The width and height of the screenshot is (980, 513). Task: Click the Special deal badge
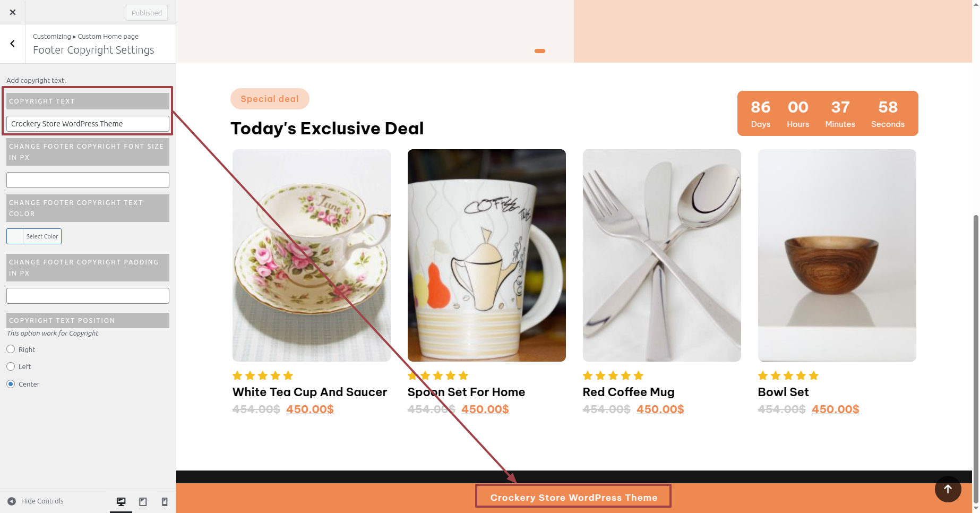coord(270,99)
